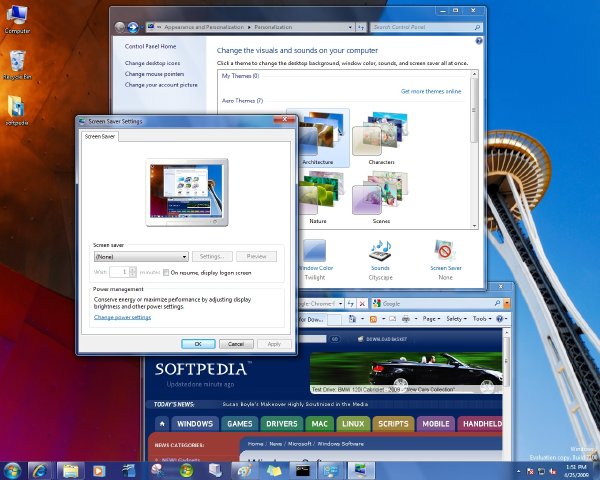Open 'Change desktop icons' link
Viewport: 600px width, 480px height.
152,63
